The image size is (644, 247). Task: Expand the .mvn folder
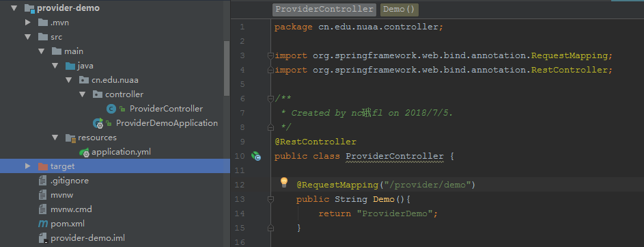(x=28, y=22)
